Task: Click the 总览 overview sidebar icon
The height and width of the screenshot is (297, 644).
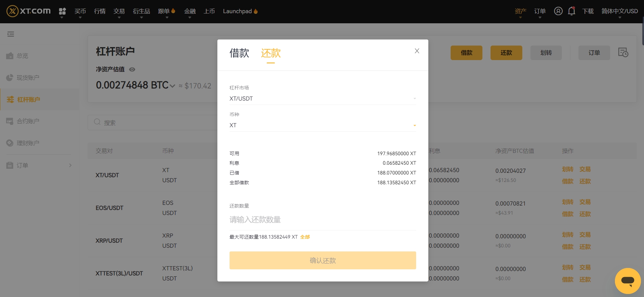Action: tap(10, 56)
